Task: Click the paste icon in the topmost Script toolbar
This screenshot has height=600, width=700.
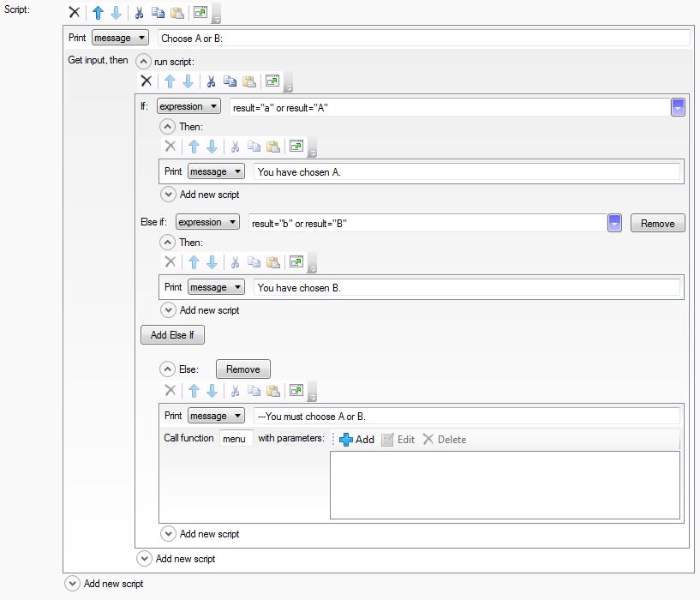Action: [176, 13]
